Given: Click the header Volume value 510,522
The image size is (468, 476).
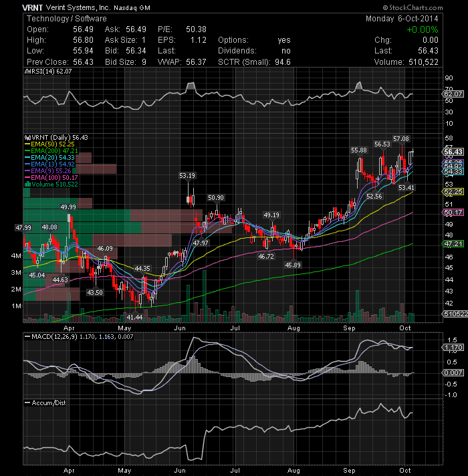Looking at the screenshot, I should (423, 62).
